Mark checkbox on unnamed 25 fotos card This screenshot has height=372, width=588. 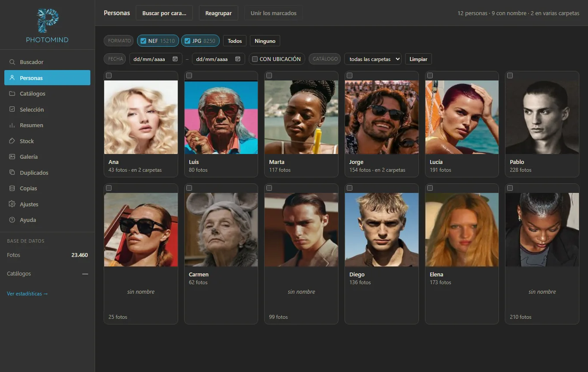pyautogui.click(x=109, y=188)
